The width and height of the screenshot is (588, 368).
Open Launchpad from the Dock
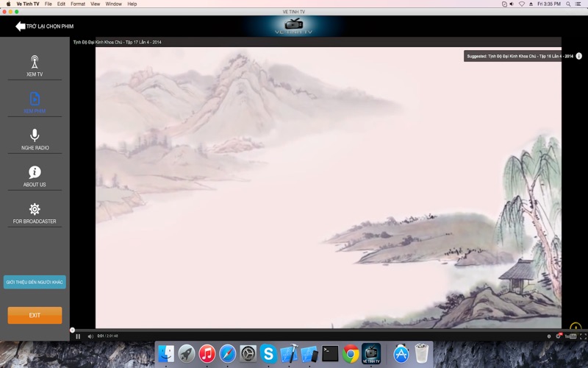pos(187,354)
